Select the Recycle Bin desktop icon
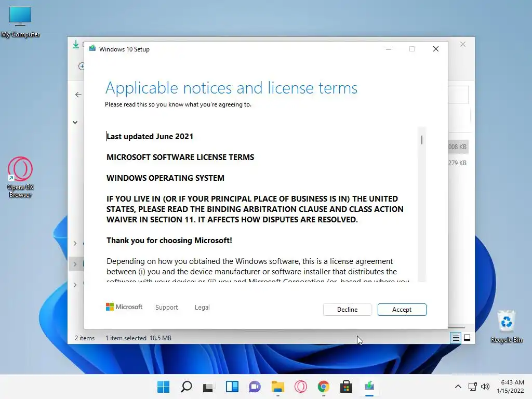 point(506,326)
